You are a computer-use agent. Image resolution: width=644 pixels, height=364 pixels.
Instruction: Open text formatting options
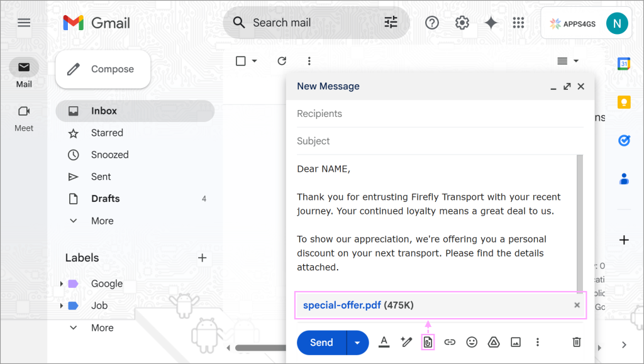[x=384, y=342]
